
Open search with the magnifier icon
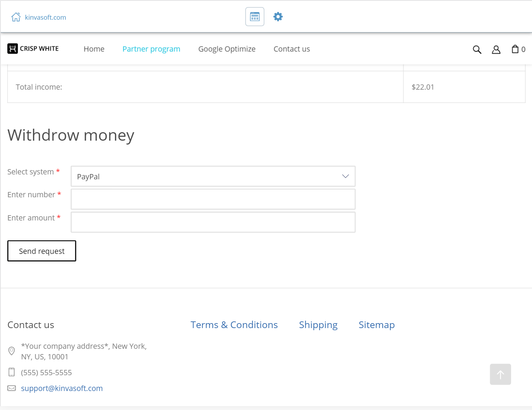tap(477, 50)
